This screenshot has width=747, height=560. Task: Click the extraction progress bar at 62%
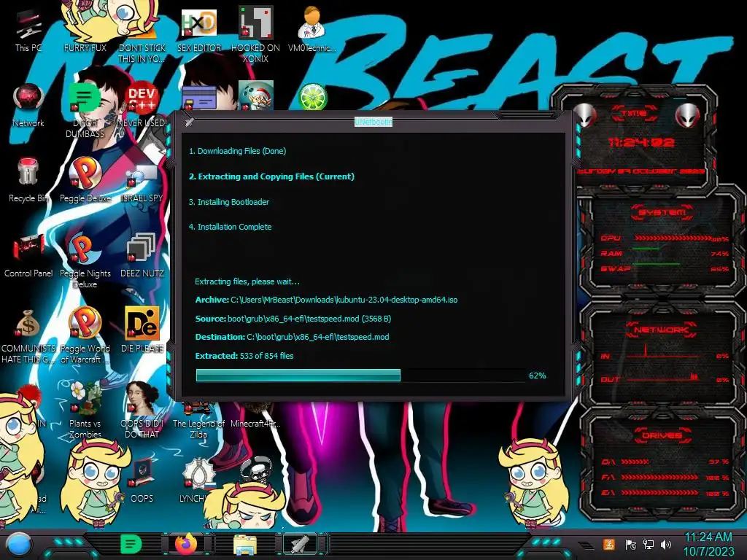point(360,376)
